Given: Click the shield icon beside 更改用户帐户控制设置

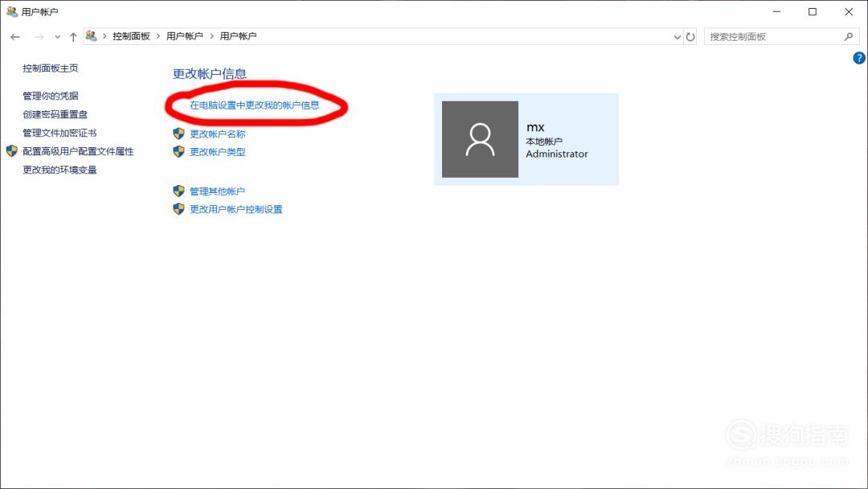Looking at the screenshot, I should coord(178,209).
